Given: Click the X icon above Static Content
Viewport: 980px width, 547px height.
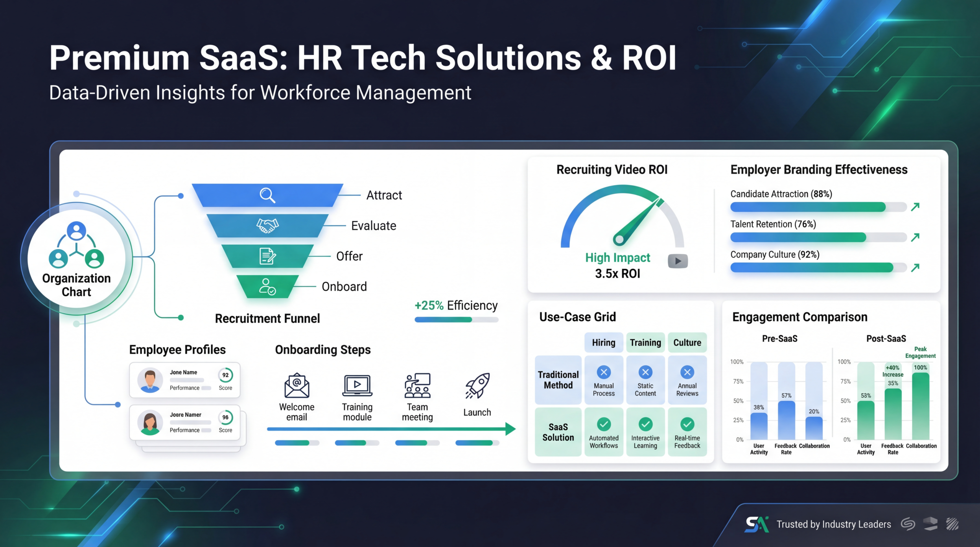Looking at the screenshot, I should (x=645, y=372).
